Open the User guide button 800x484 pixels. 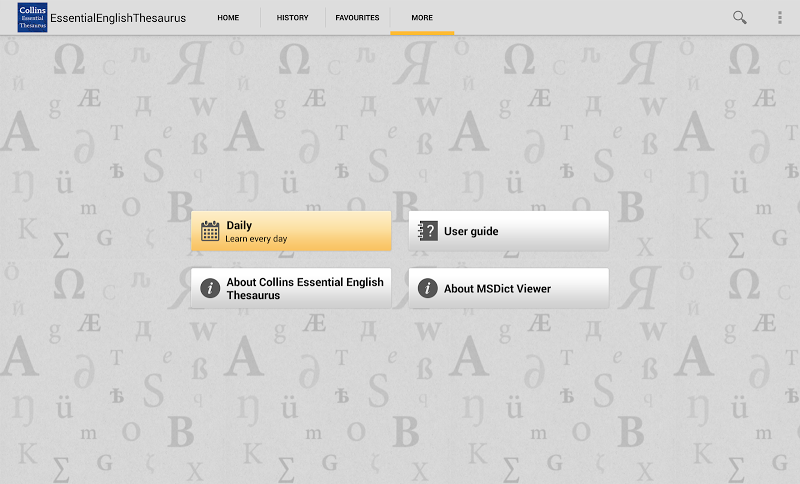[x=509, y=231]
